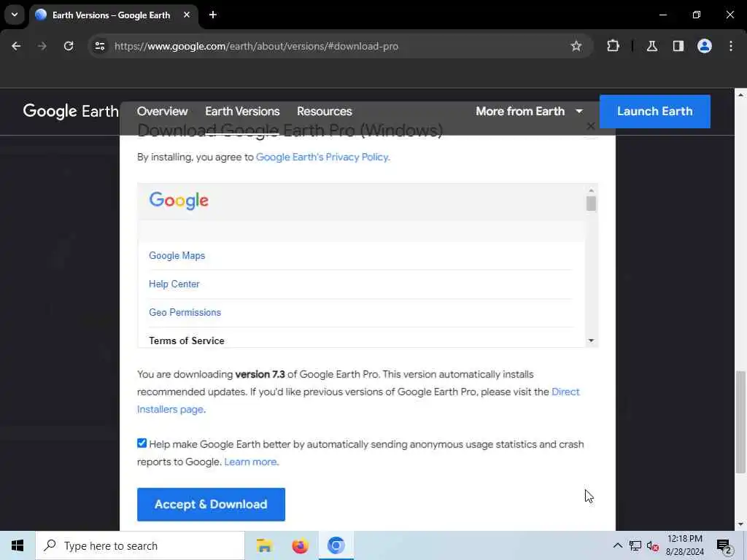Bookmark this page with the star icon
The image size is (747, 560).
click(576, 46)
